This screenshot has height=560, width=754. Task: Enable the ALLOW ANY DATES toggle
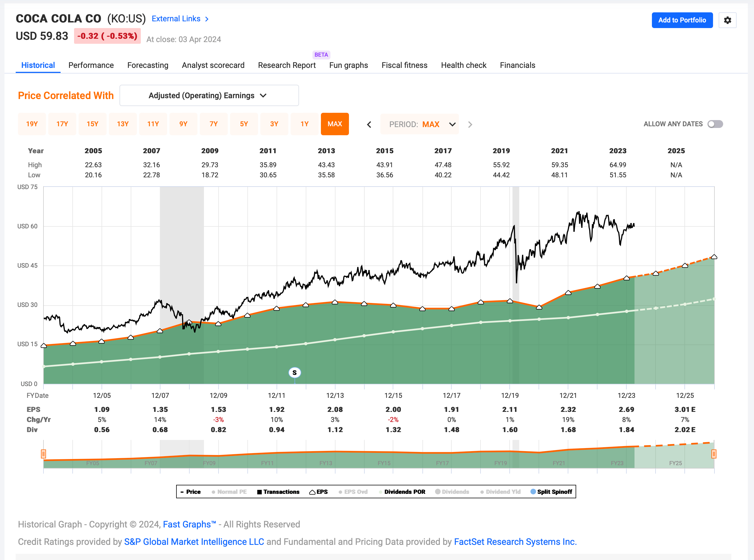coord(715,124)
